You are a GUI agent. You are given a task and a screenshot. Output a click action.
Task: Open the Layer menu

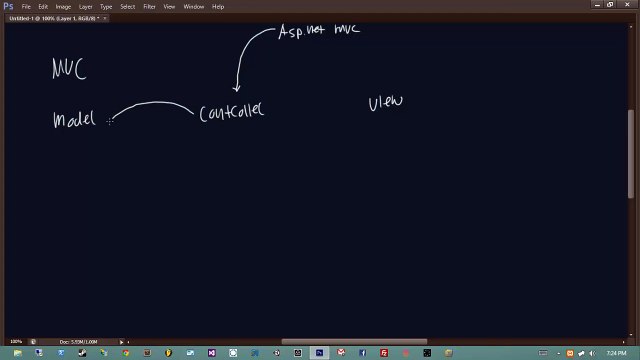[85, 7]
